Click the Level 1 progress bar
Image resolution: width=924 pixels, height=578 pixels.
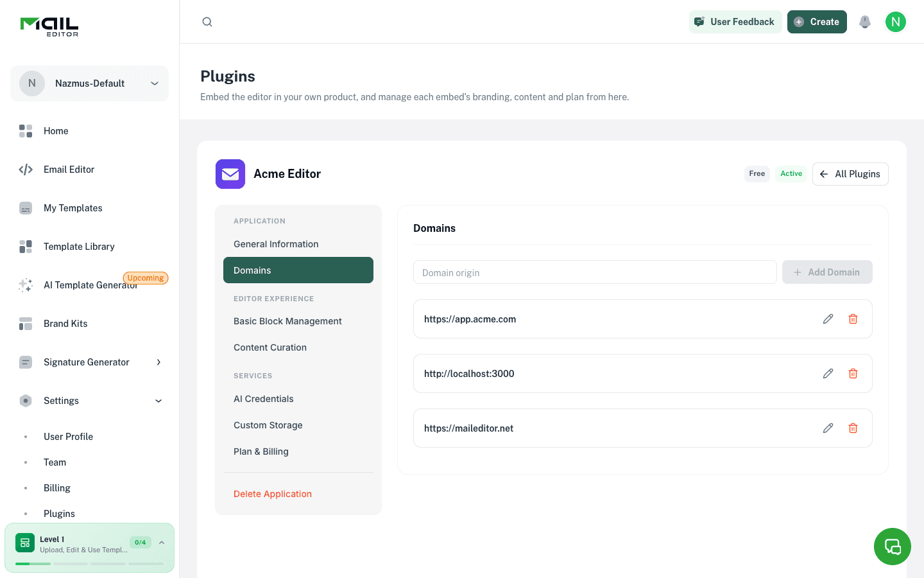89,564
